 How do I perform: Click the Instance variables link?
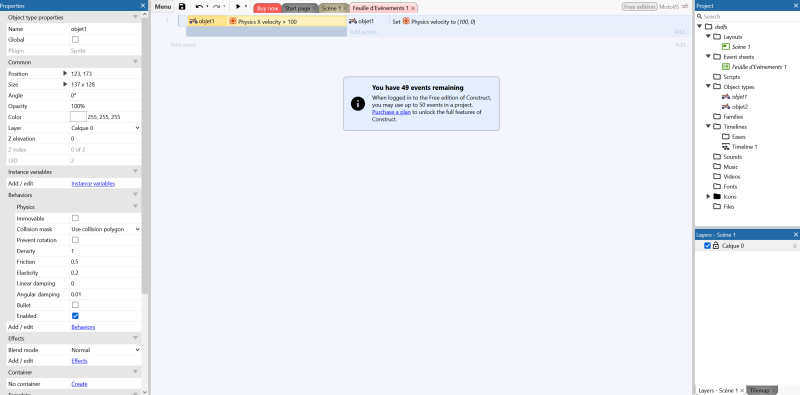[x=93, y=184]
